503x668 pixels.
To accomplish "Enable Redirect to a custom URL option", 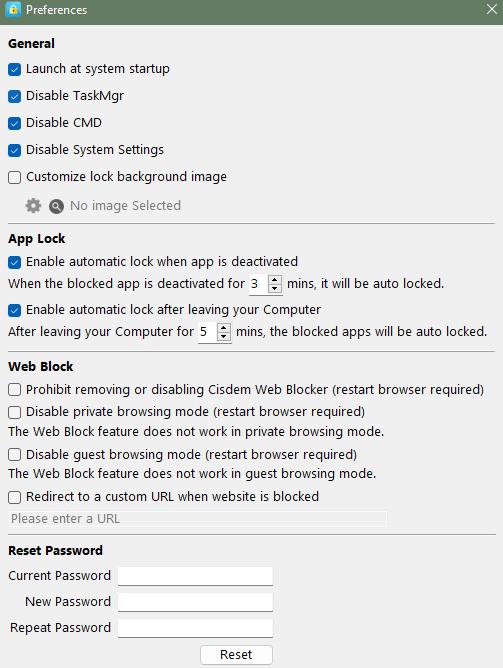I will coord(14,497).
